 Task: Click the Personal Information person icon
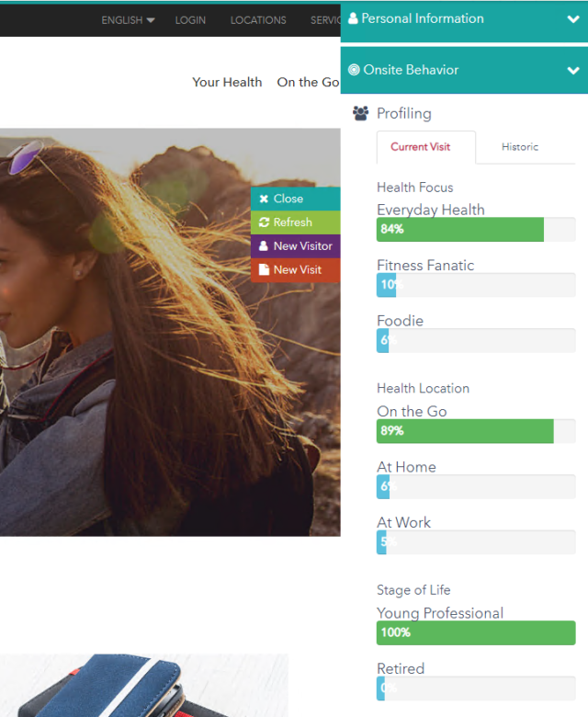(354, 18)
